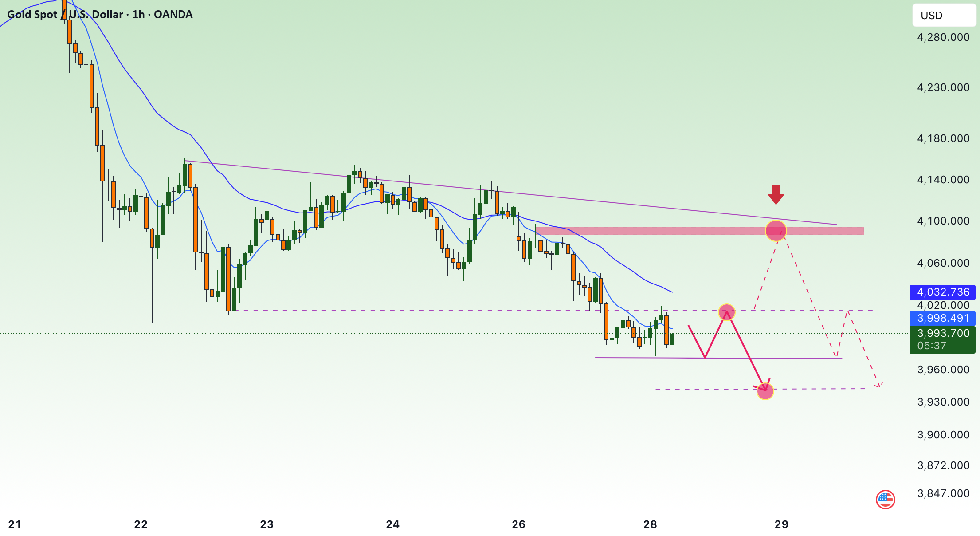Screen dimensions: 980x536
Task: Select the pink circle on resistance zone
Action: [776, 231]
